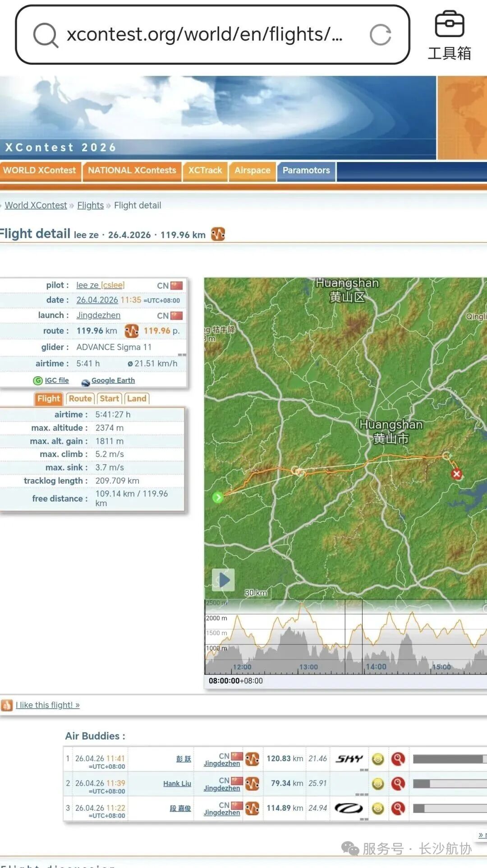This screenshot has width=487, height=868.
Task: Open red flight detail icon in Hank Liu row
Action: [398, 784]
